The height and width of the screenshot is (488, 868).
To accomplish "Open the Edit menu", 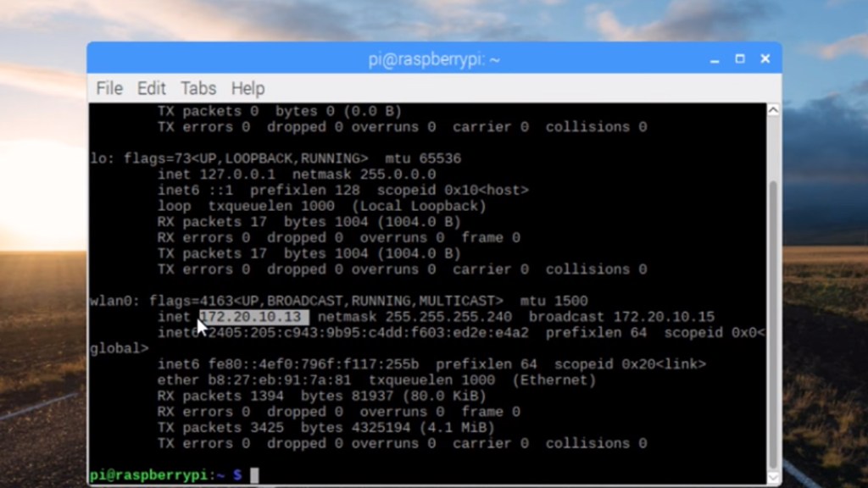I will tap(151, 88).
